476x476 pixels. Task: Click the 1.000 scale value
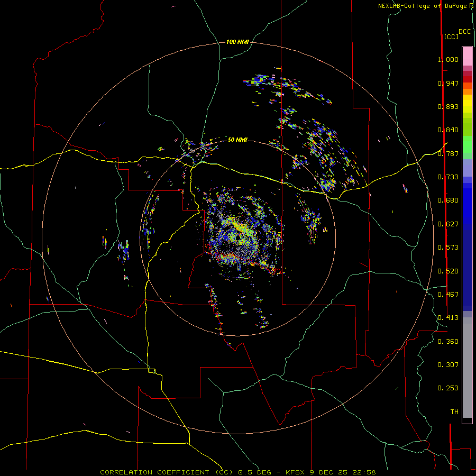(x=448, y=59)
